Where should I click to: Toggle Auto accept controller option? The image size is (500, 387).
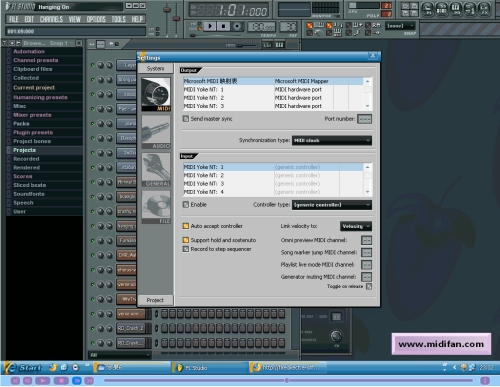click(x=186, y=226)
